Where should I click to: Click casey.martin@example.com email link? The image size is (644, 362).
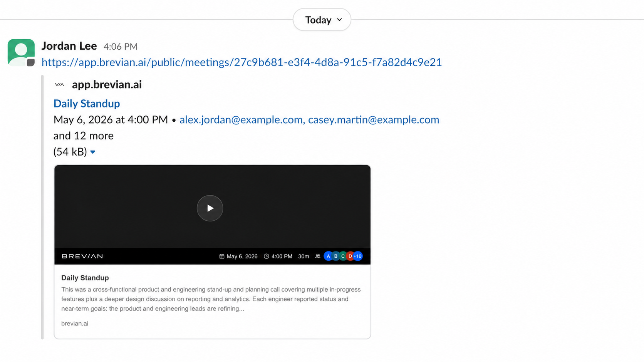374,120
